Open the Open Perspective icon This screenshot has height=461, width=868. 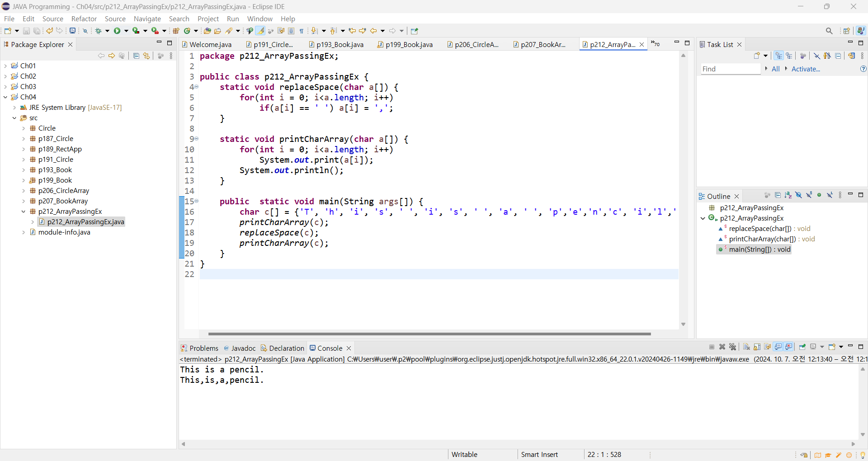pyautogui.click(x=847, y=31)
